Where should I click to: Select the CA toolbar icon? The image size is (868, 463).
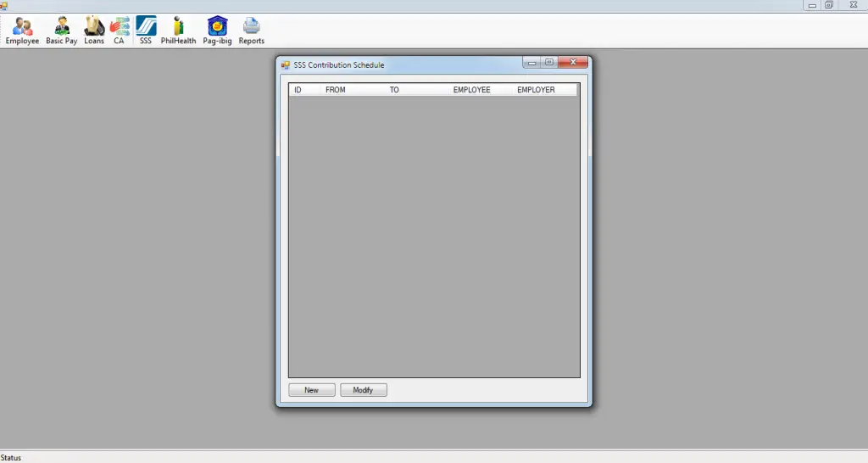tap(120, 31)
